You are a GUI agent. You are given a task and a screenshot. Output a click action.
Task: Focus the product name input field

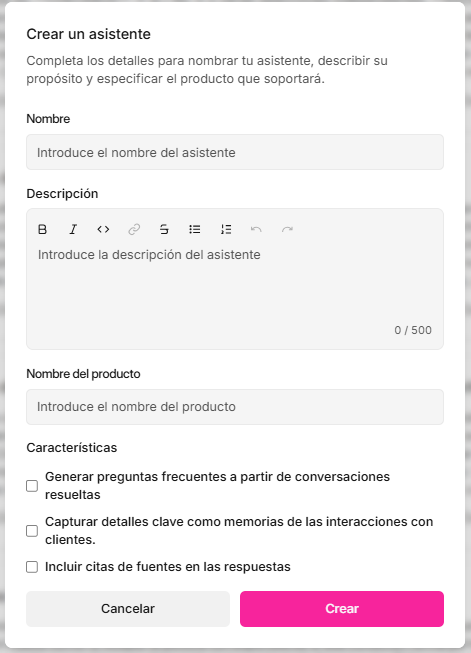235,407
